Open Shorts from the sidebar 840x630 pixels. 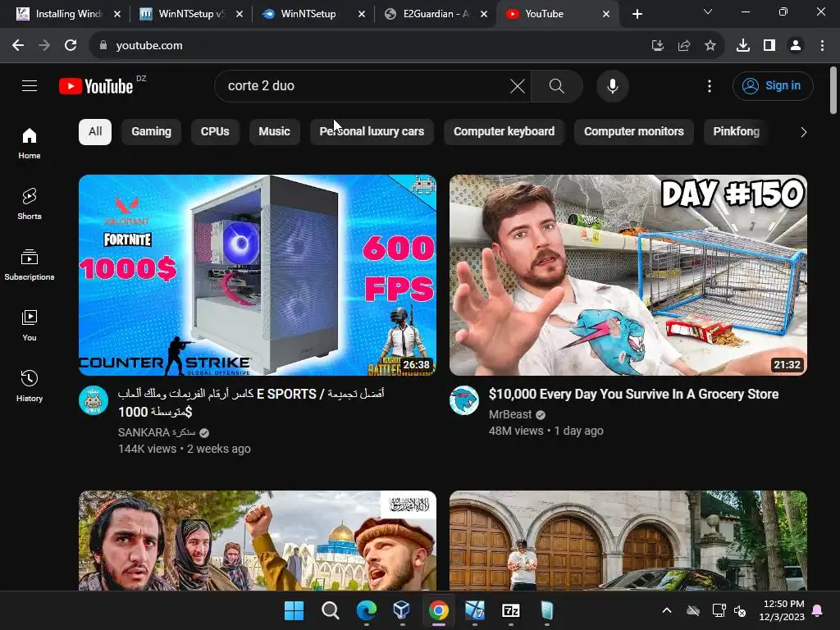point(30,204)
